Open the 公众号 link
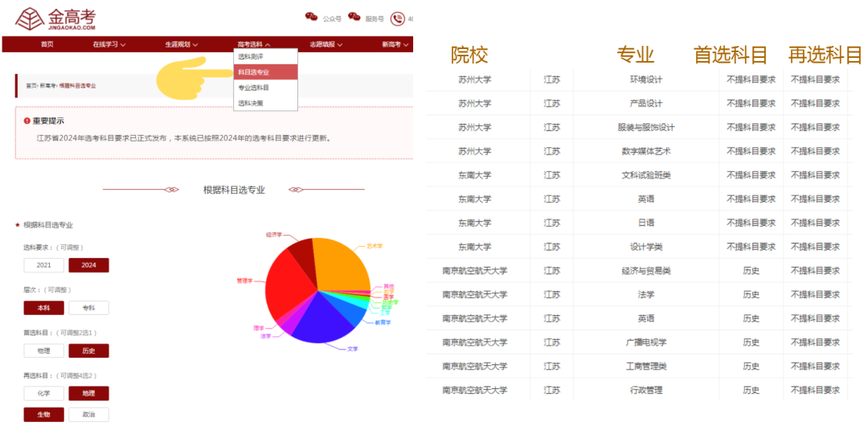 point(332,18)
